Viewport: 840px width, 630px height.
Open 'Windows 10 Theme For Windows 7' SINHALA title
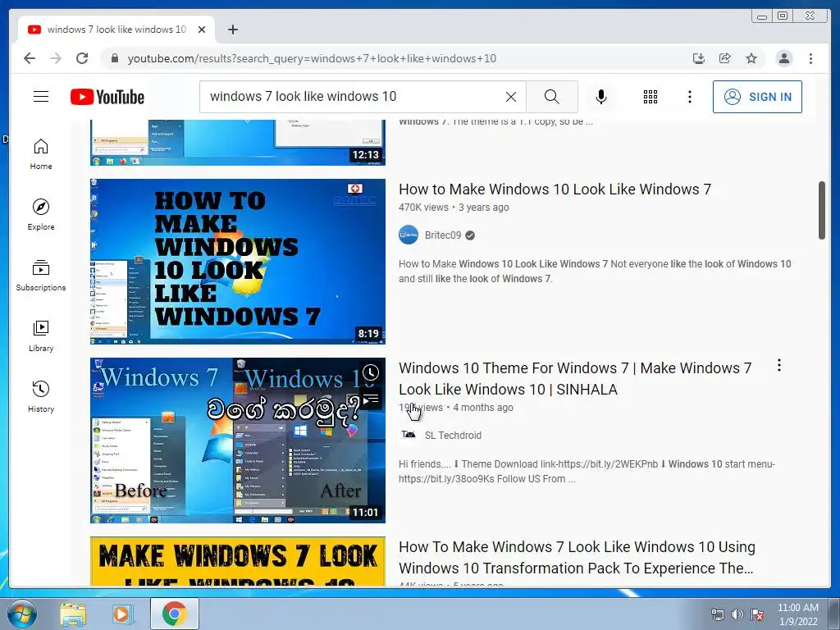(x=575, y=379)
